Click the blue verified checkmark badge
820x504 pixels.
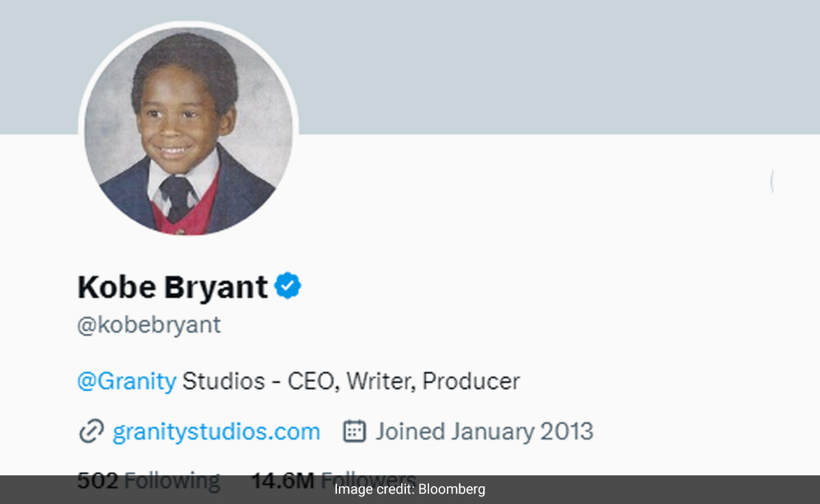(x=288, y=286)
